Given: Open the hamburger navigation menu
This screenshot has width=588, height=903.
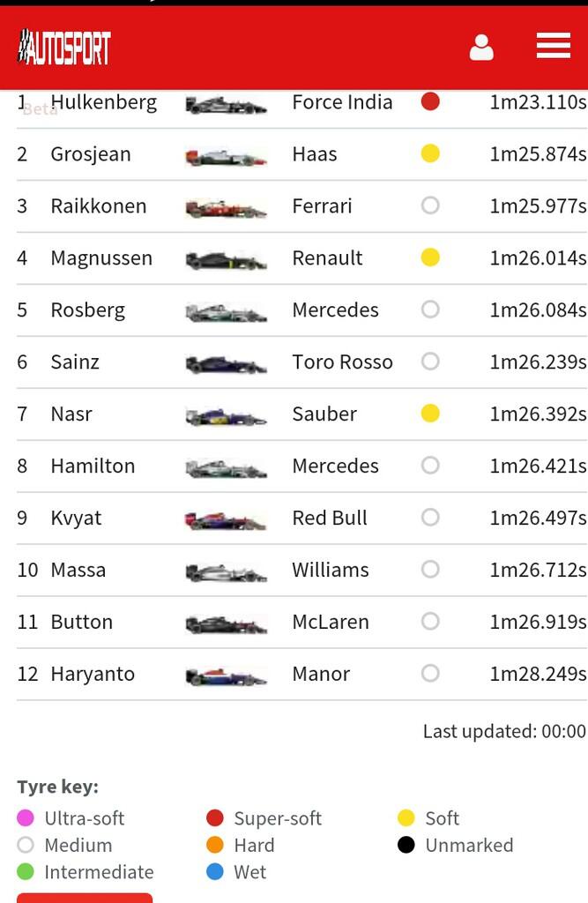Looking at the screenshot, I should (553, 46).
